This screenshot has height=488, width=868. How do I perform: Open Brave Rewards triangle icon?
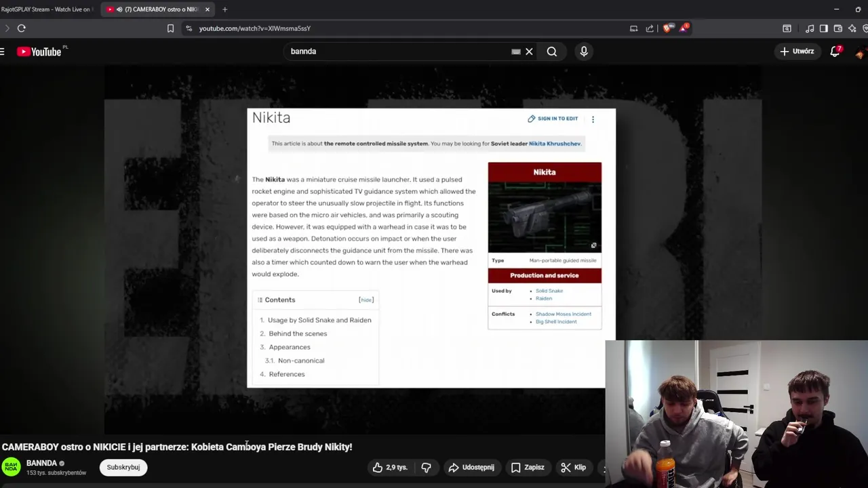coord(684,28)
